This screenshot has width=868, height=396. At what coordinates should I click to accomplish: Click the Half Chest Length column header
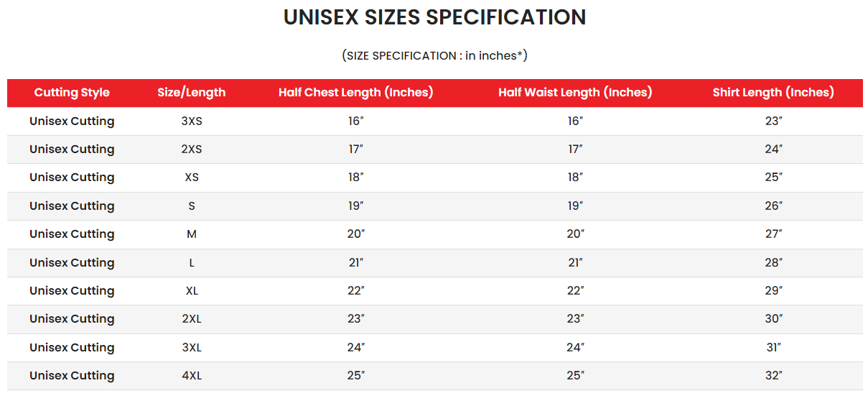click(x=356, y=93)
